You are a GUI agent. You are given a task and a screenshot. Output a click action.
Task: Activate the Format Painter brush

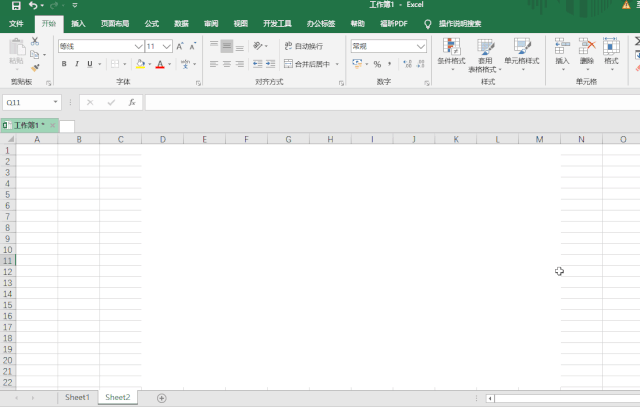pyautogui.click(x=35, y=67)
